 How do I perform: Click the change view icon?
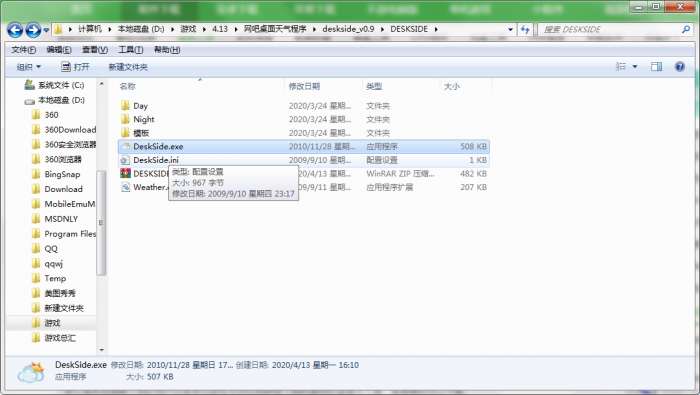point(621,67)
